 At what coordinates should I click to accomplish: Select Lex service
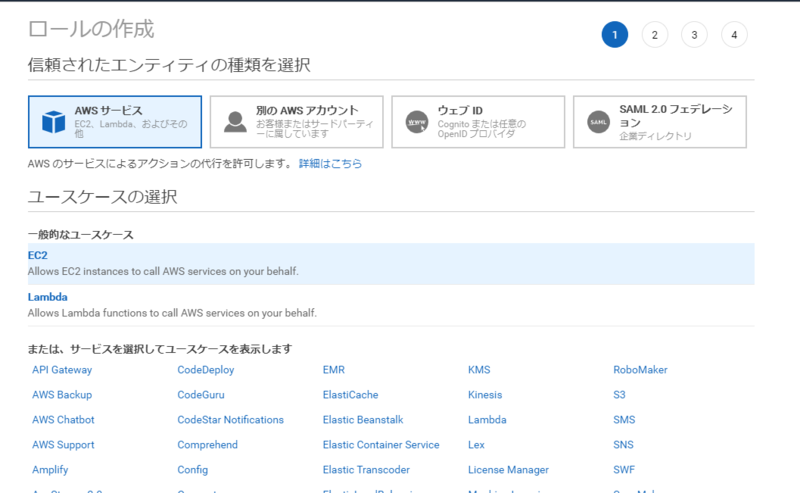[477, 445]
